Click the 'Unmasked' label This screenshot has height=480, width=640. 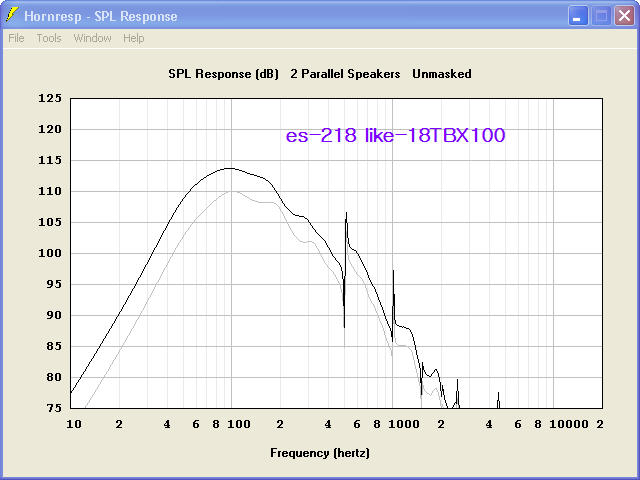[442, 74]
